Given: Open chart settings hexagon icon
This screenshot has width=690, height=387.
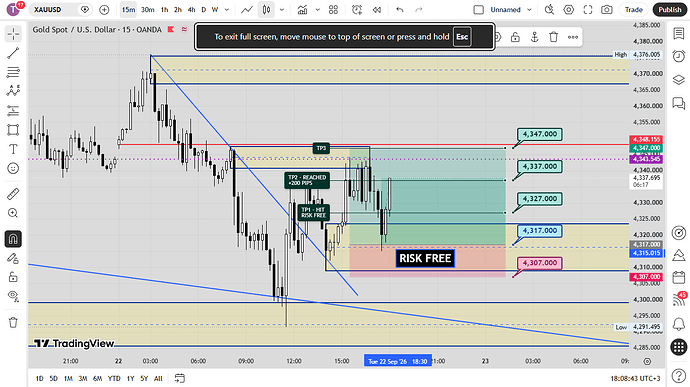Looking at the screenshot, I should [x=569, y=9].
